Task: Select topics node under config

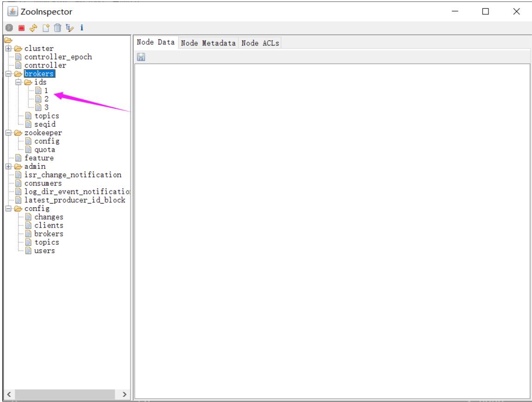Action: coord(47,242)
